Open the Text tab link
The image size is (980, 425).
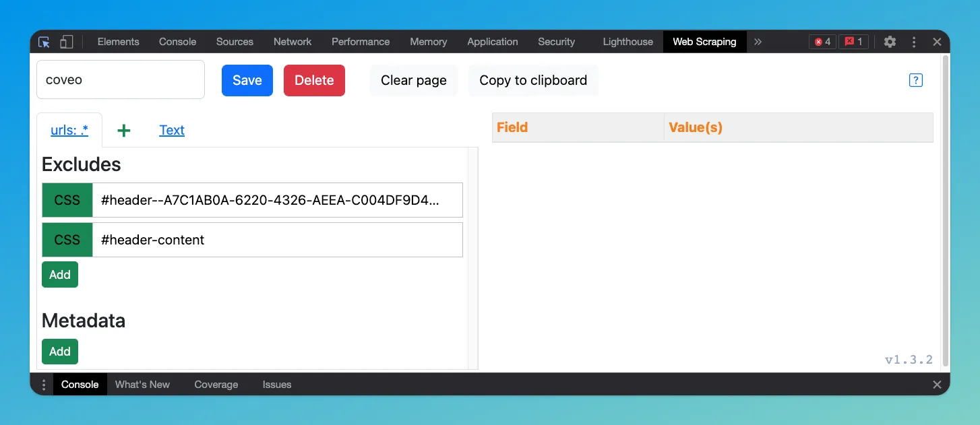172,130
